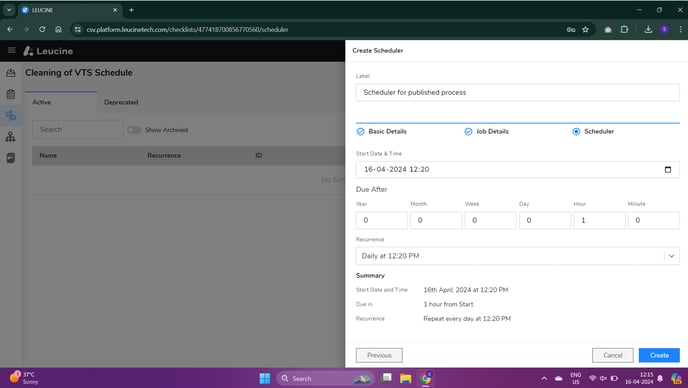Reload the current page
The height and width of the screenshot is (388, 688).
[x=42, y=29]
